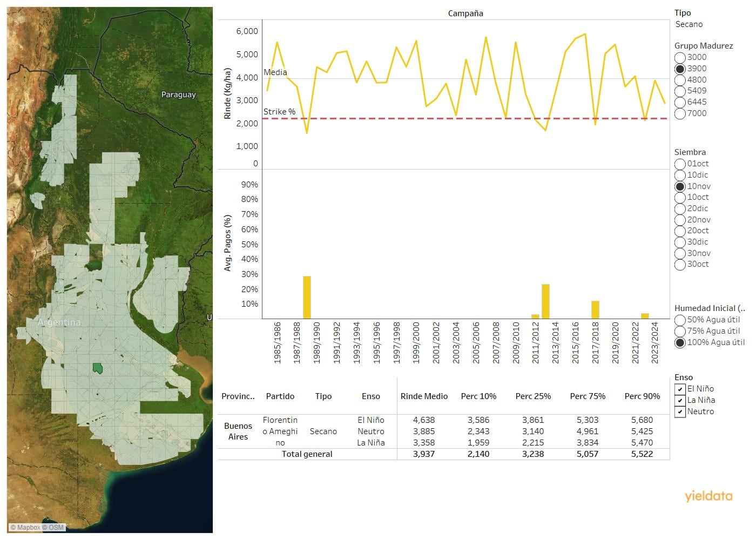Select the 7000 maturity group

coord(680,113)
